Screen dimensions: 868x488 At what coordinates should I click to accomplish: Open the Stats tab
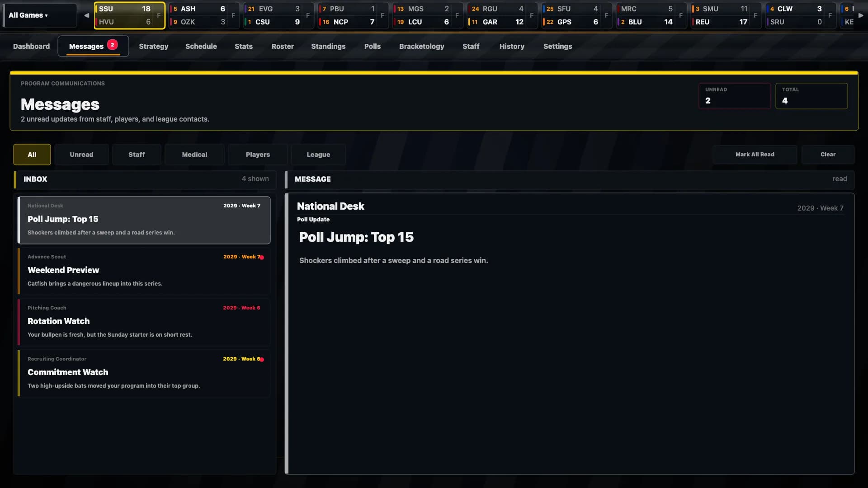244,46
